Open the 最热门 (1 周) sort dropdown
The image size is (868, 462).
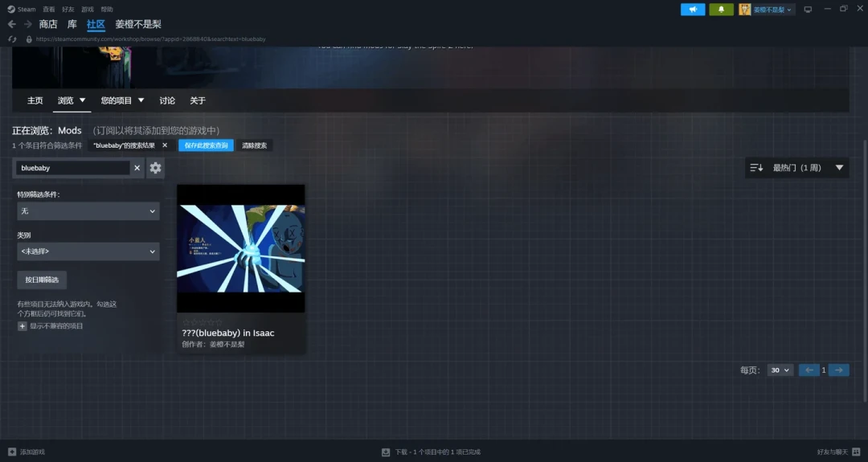(796, 168)
